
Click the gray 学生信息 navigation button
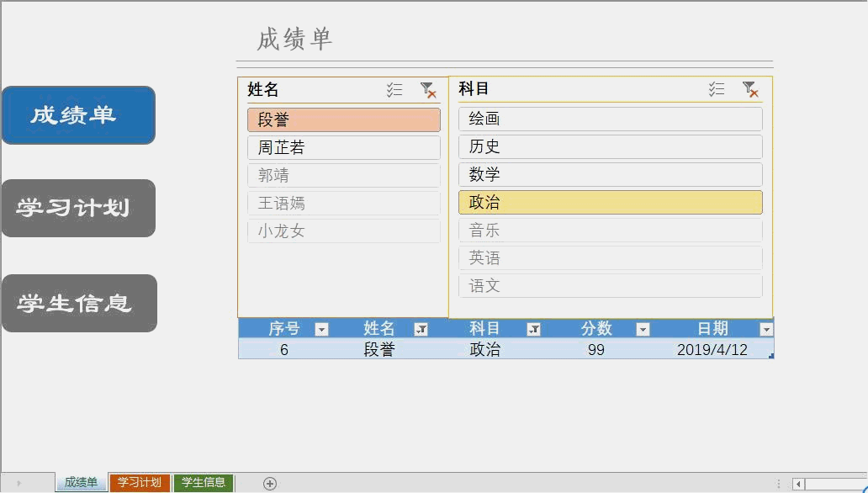79,303
